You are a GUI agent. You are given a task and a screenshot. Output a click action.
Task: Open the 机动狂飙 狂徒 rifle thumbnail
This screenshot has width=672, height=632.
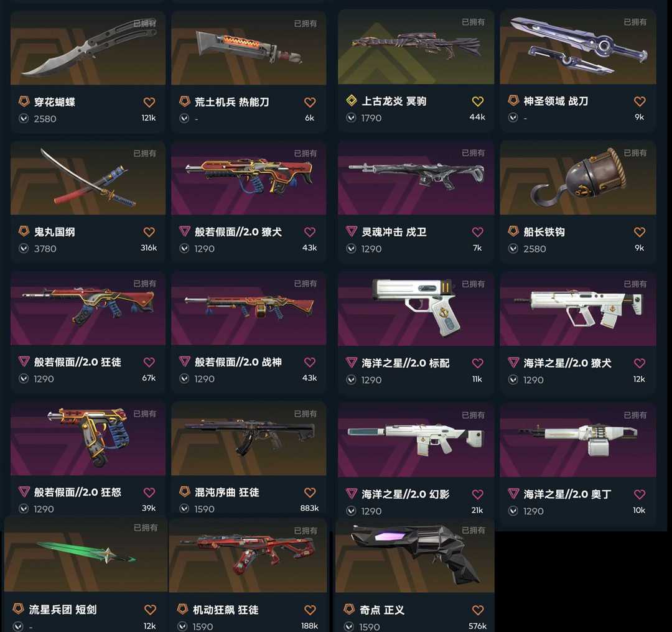click(248, 555)
